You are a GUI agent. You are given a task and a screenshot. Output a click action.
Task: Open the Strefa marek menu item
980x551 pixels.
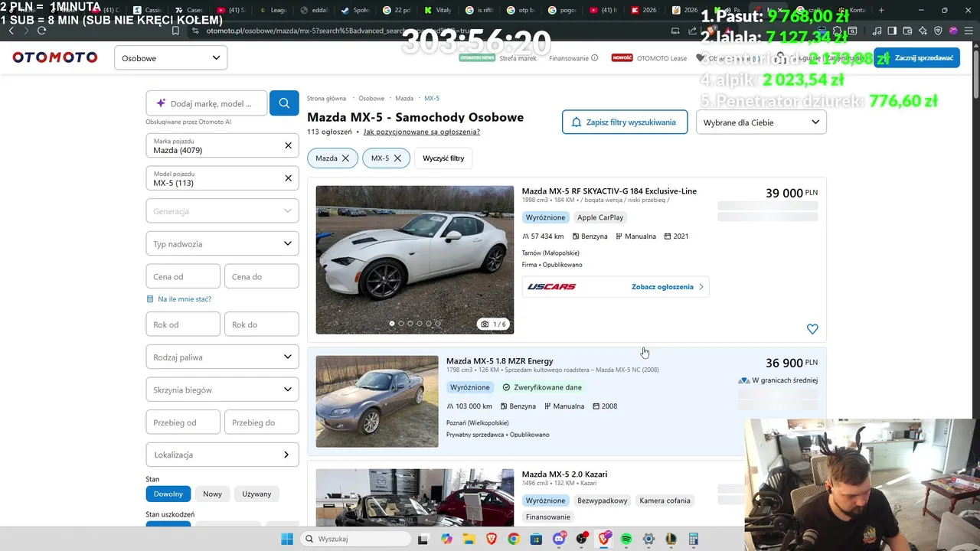coord(518,58)
